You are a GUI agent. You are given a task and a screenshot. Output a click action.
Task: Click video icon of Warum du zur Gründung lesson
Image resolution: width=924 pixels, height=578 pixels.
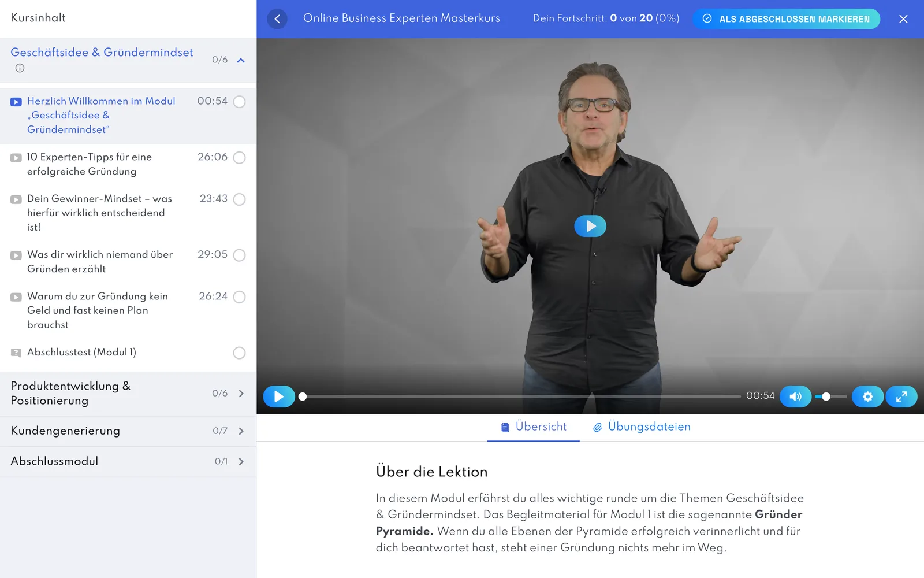point(16,297)
